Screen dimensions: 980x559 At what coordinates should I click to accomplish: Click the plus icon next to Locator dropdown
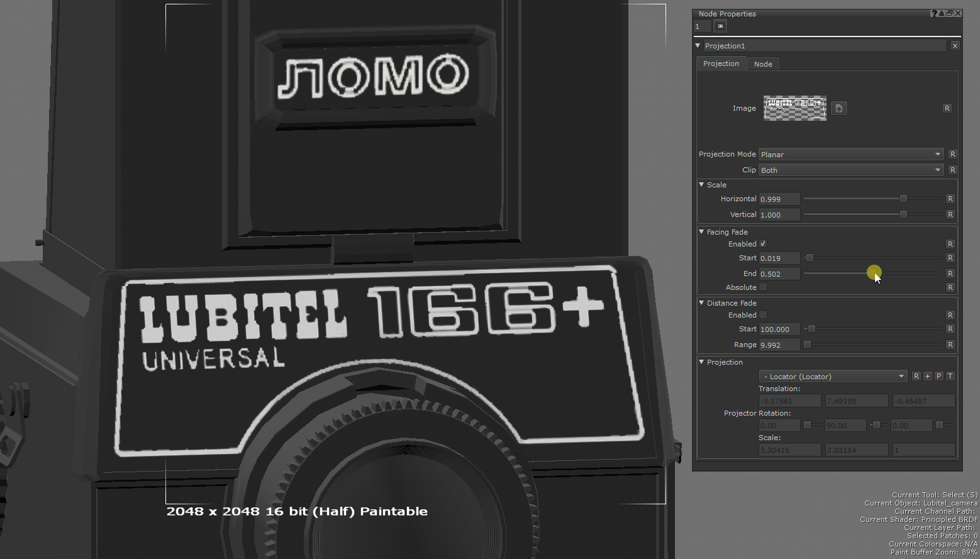[927, 376]
